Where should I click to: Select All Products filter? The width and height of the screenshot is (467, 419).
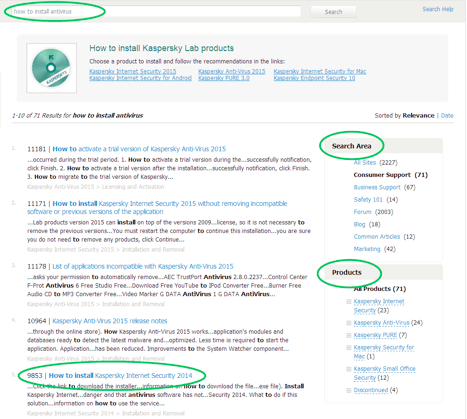click(380, 289)
